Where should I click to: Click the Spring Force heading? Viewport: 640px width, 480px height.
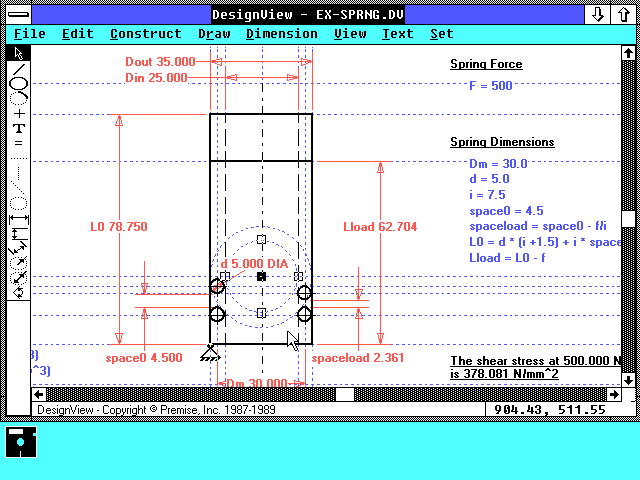coord(486,64)
